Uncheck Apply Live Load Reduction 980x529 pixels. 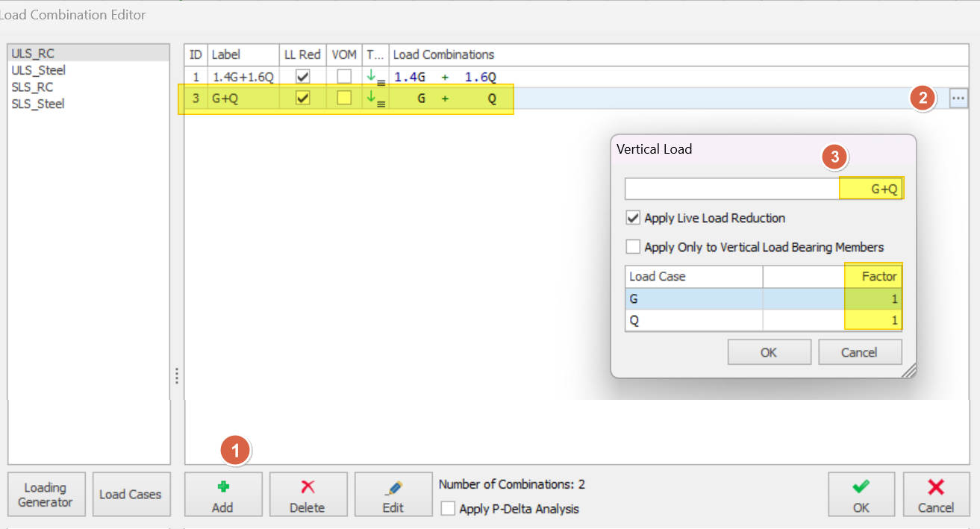(x=633, y=219)
